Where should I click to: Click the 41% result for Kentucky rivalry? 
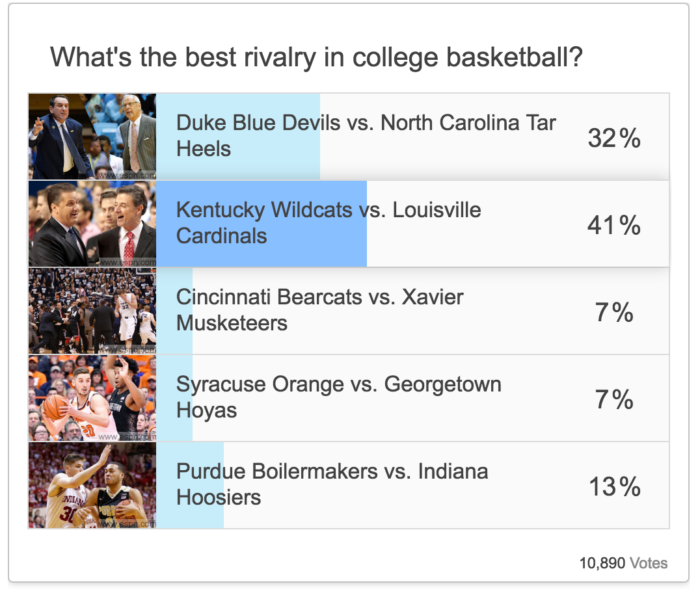[614, 225]
